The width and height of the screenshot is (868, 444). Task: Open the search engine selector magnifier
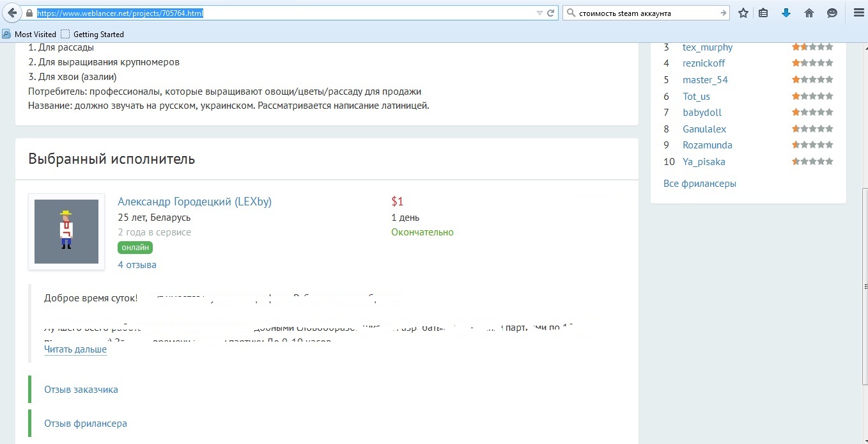click(x=572, y=13)
